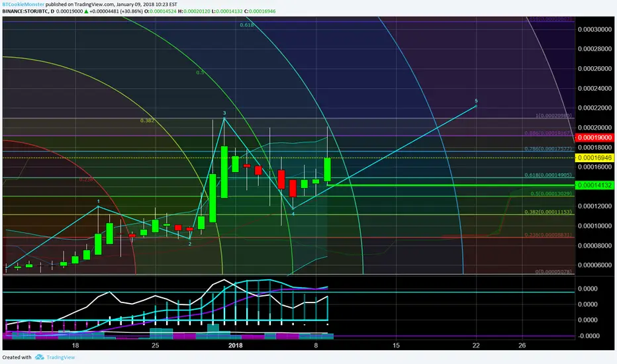Click the 0.00030000 price axis value
The height and width of the screenshot is (364, 617).
594,30
